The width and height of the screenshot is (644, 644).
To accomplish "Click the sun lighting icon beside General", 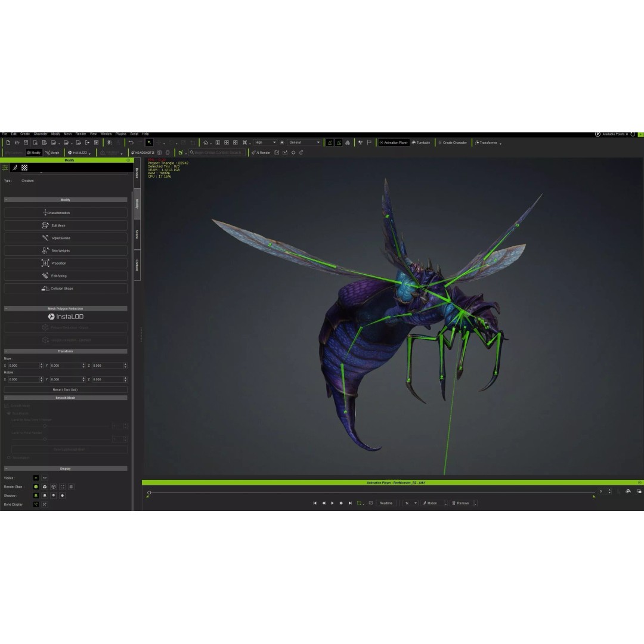I will pos(281,143).
